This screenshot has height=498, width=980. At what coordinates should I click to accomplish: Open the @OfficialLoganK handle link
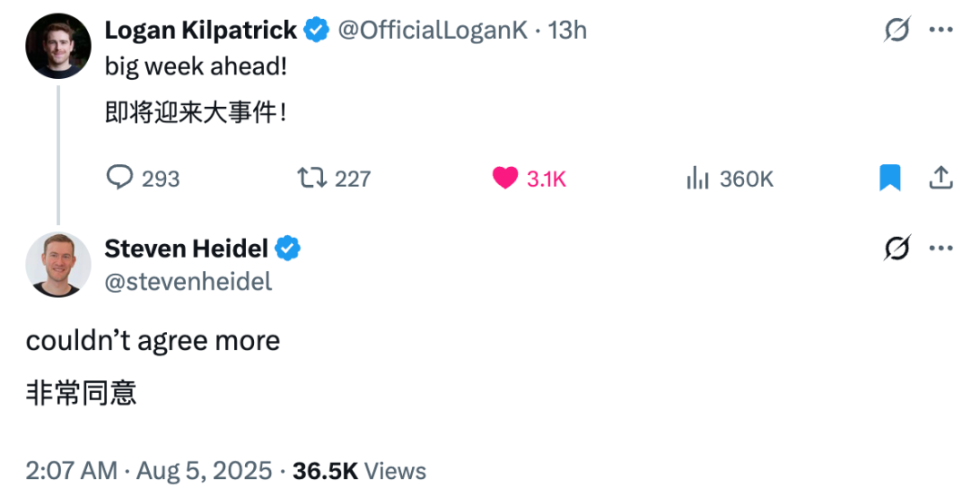(433, 30)
